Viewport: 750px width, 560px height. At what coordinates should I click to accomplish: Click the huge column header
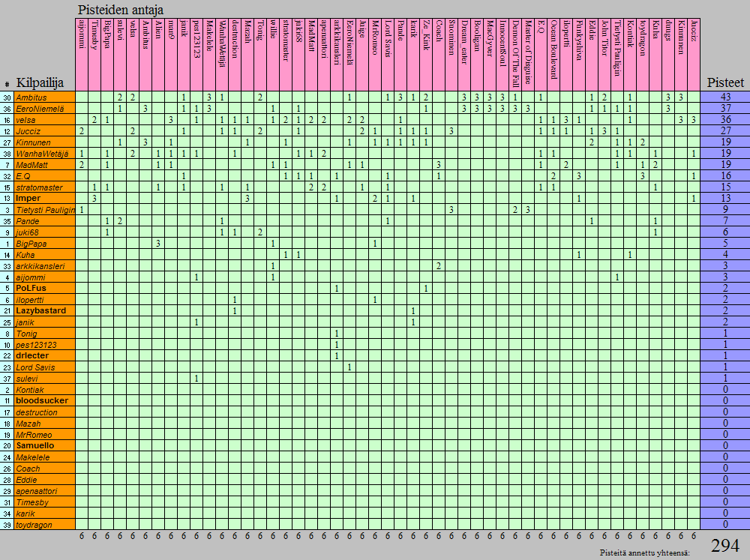(x=362, y=55)
